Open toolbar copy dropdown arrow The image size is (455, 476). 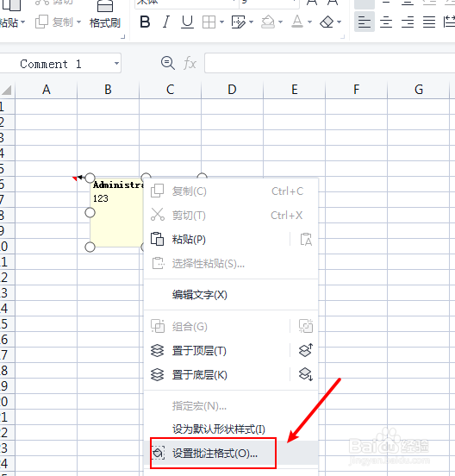(x=79, y=22)
